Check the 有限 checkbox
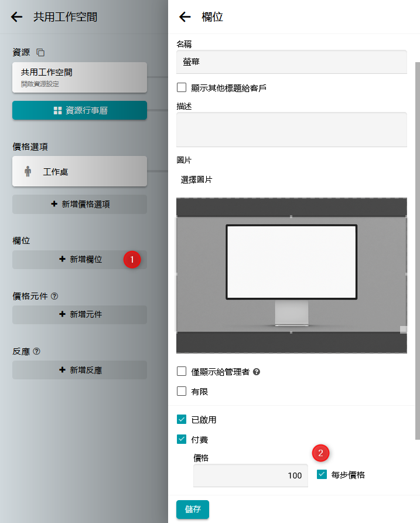Viewport: 420px width, 523px height. click(182, 391)
